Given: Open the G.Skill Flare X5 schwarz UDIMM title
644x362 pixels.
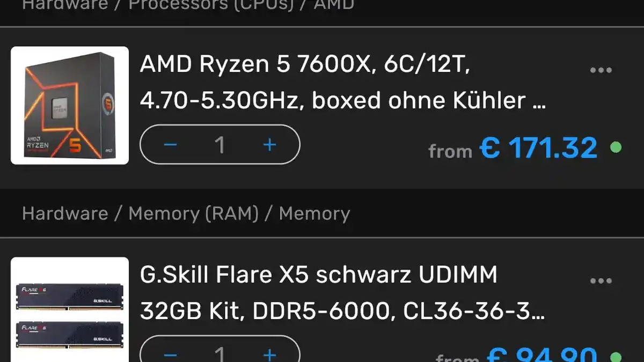Looking at the screenshot, I should pos(342,293).
